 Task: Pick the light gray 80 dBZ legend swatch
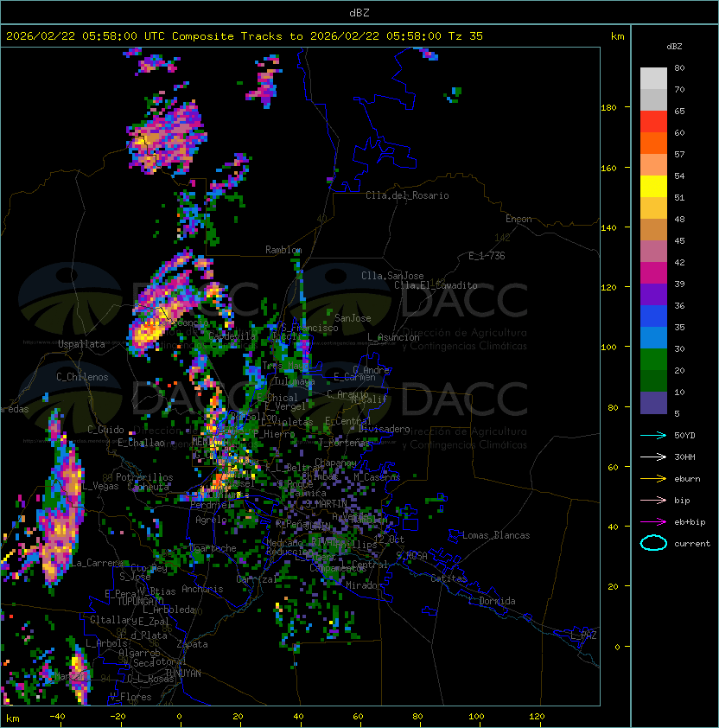[x=653, y=78]
